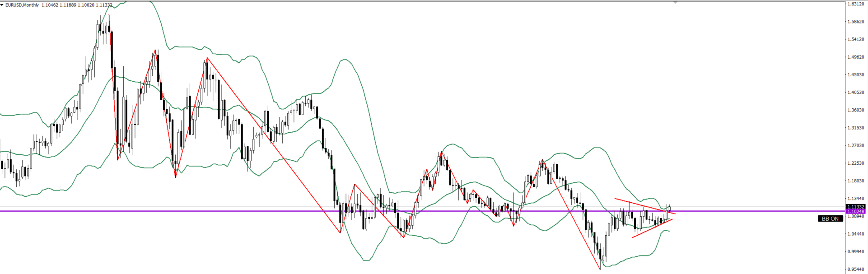Click the black 1.11332 current price tag
Image resolution: width=868 pixels, height=274 pixels.
click(x=855, y=206)
